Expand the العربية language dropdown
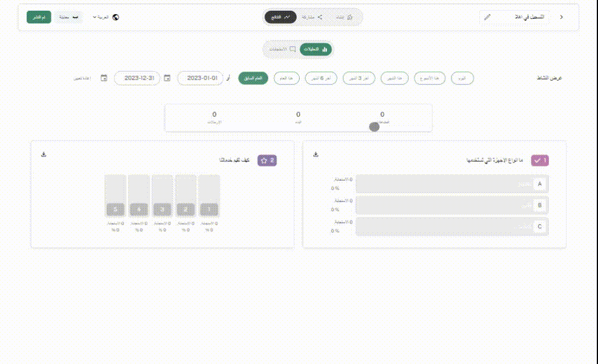Screen dimensions: 598x364 (102, 17)
